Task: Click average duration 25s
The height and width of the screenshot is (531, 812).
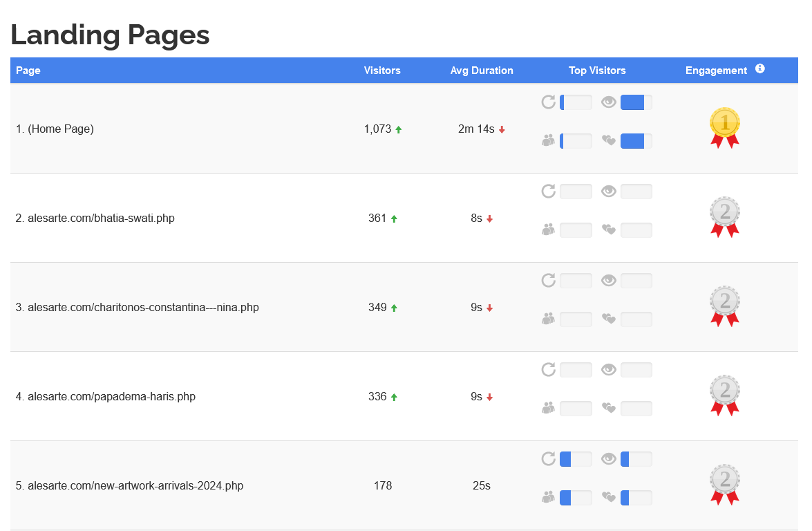Action: [x=482, y=485]
